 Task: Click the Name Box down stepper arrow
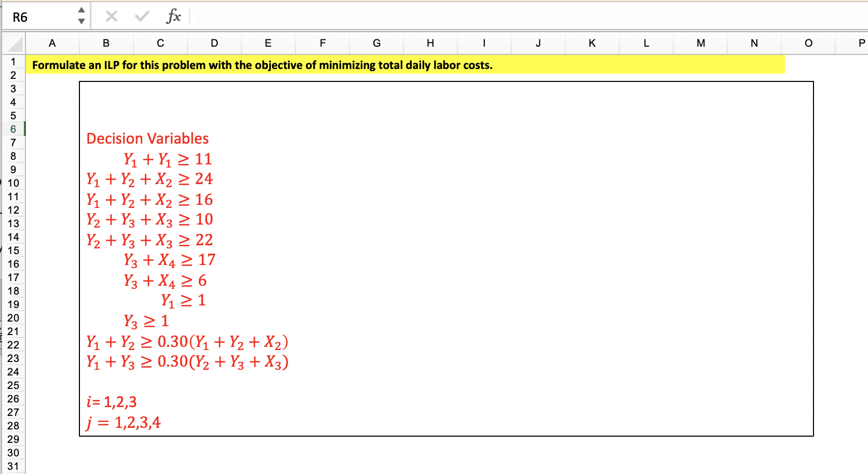82,21
